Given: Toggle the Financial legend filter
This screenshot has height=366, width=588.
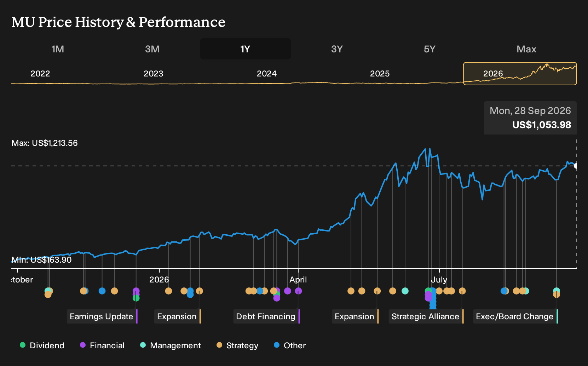Looking at the screenshot, I should (x=102, y=345).
